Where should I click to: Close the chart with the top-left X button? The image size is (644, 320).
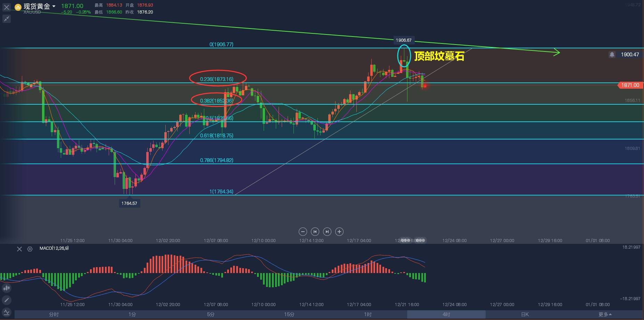click(7, 7)
